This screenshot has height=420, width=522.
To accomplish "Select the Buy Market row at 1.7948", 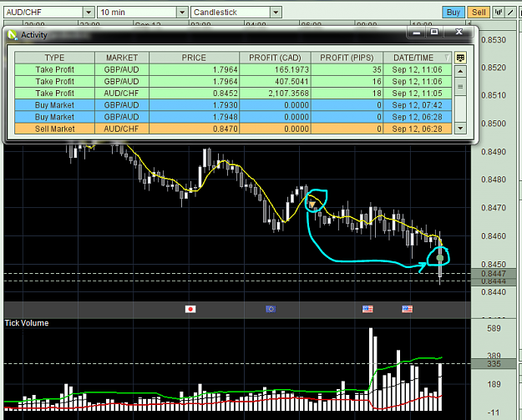I will (233, 117).
